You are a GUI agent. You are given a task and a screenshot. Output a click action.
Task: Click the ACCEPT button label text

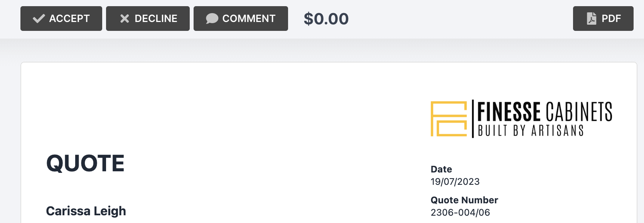69,19
